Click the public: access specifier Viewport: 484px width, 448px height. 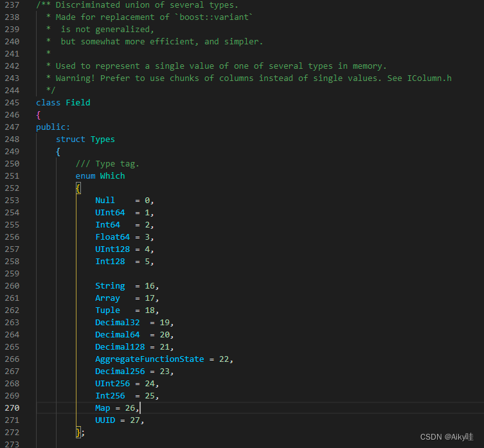pyautogui.click(x=53, y=127)
